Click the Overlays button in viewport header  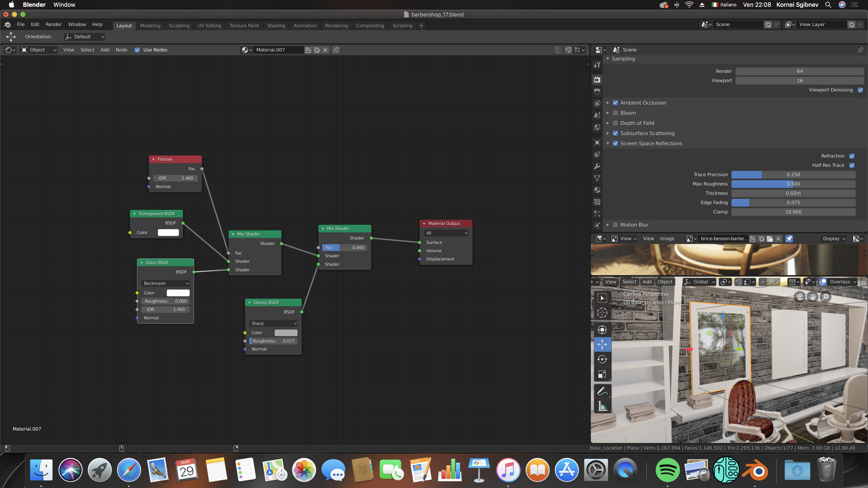(x=840, y=282)
